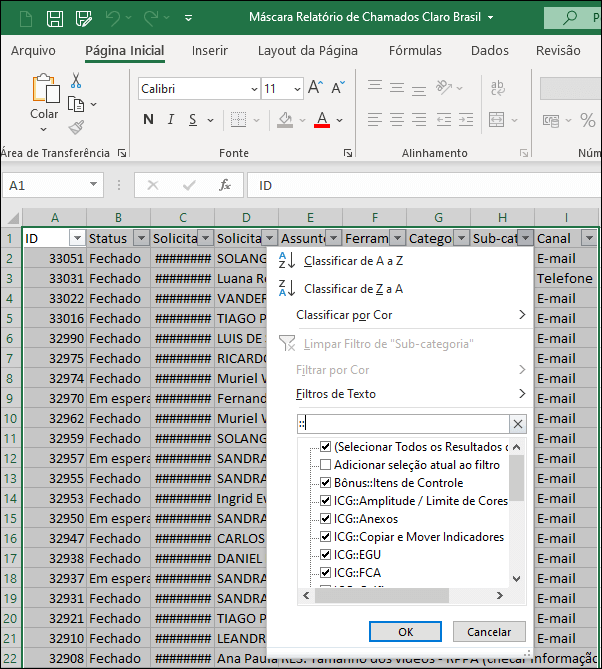Click the Format Painter brush icon

click(76, 127)
